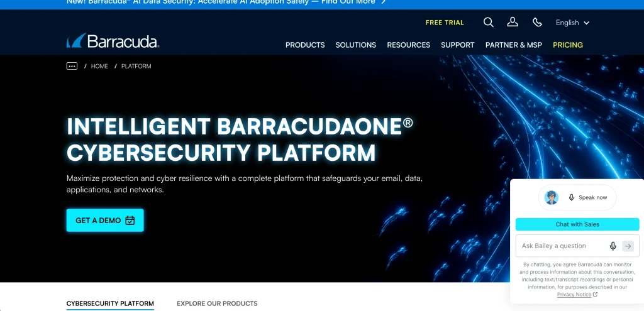Send the chat message arrow button
Image resolution: width=644 pixels, height=311 pixels.
(x=628, y=246)
